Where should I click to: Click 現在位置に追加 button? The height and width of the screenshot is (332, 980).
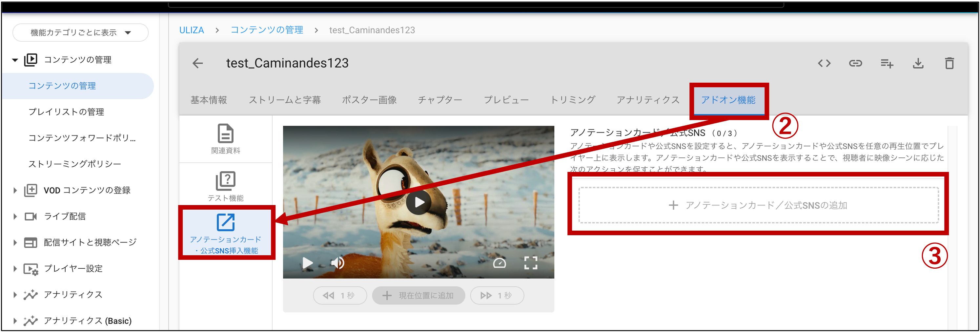419,296
